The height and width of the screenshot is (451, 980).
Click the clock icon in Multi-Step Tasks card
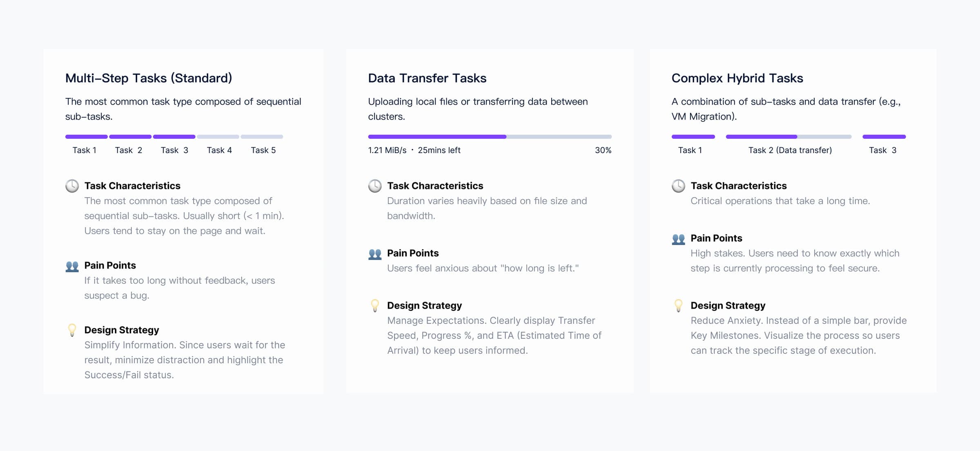(x=72, y=186)
